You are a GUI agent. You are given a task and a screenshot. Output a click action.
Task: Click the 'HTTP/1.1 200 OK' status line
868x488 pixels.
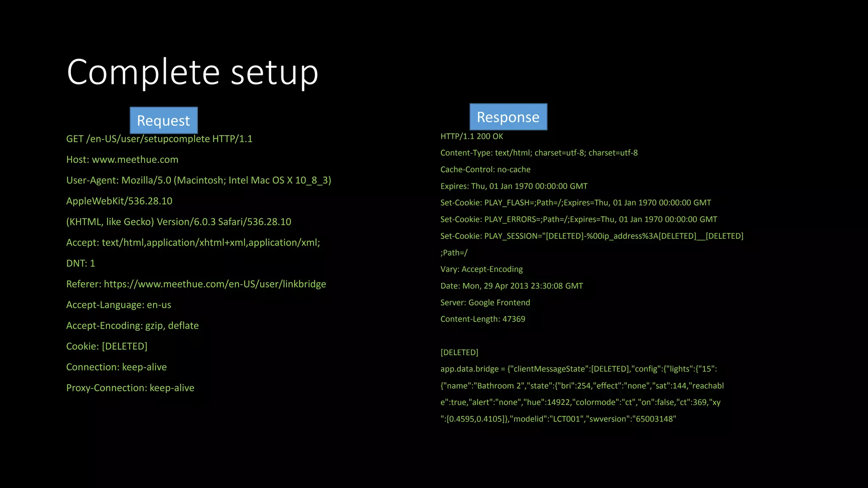coord(472,136)
